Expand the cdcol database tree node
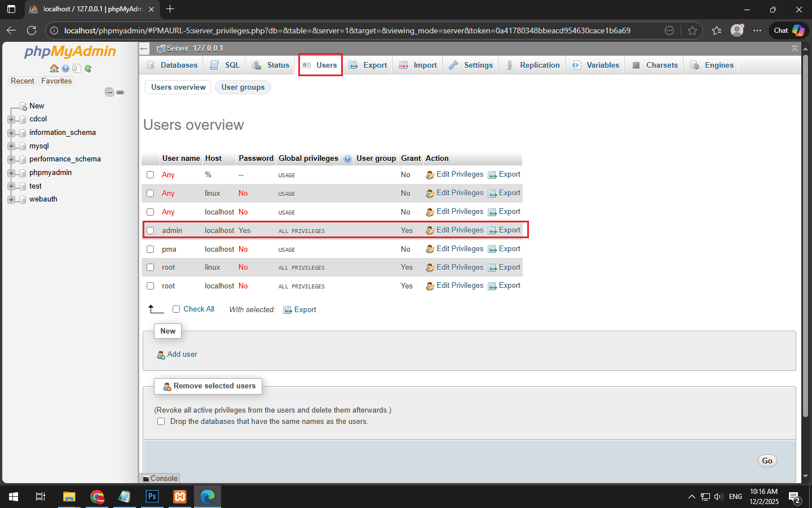Image resolution: width=812 pixels, height=508 pixels. coord(11,119)
